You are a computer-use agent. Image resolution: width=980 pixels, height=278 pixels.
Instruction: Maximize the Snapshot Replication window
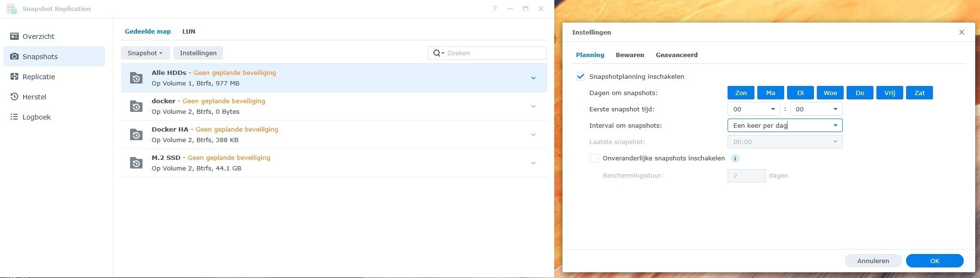tap(526, 9)
